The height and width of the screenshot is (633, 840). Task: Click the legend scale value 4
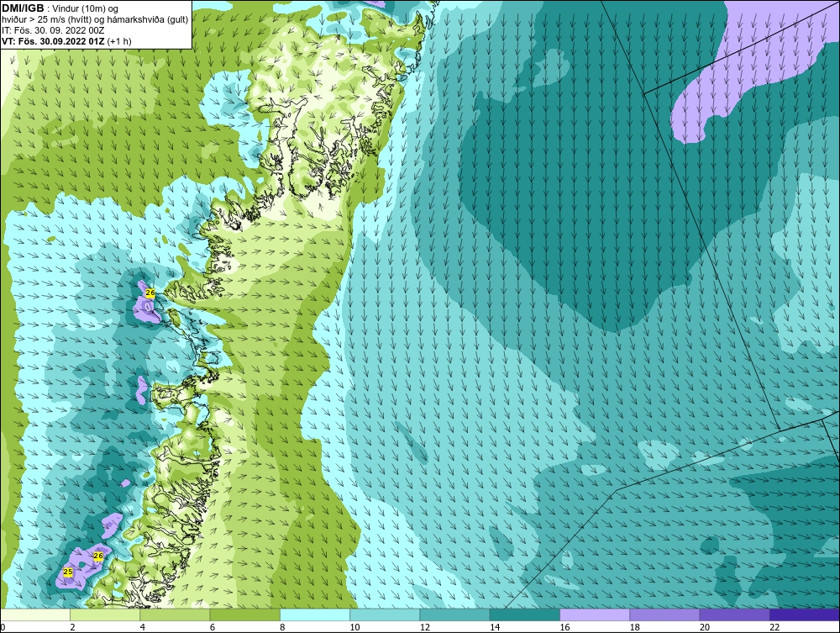(143, 628)
